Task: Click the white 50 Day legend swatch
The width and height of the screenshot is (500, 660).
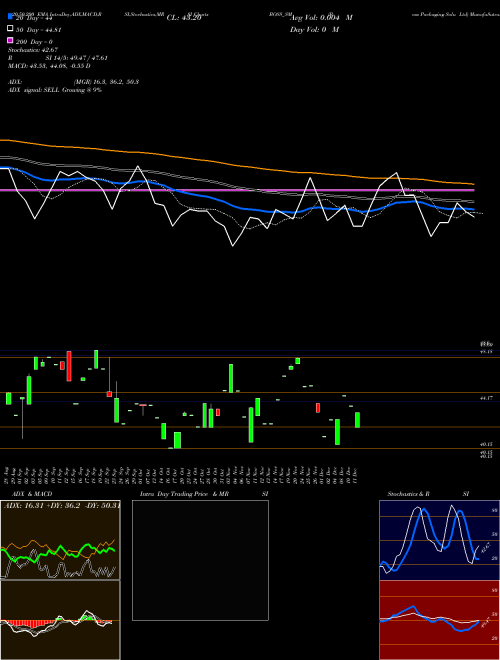Action: pyautogui.click(x=10, y=29)
